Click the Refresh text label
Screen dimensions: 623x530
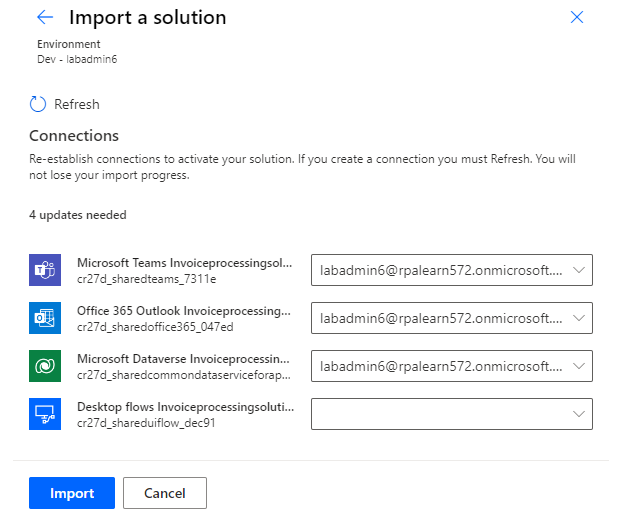(x=77, y=104)
